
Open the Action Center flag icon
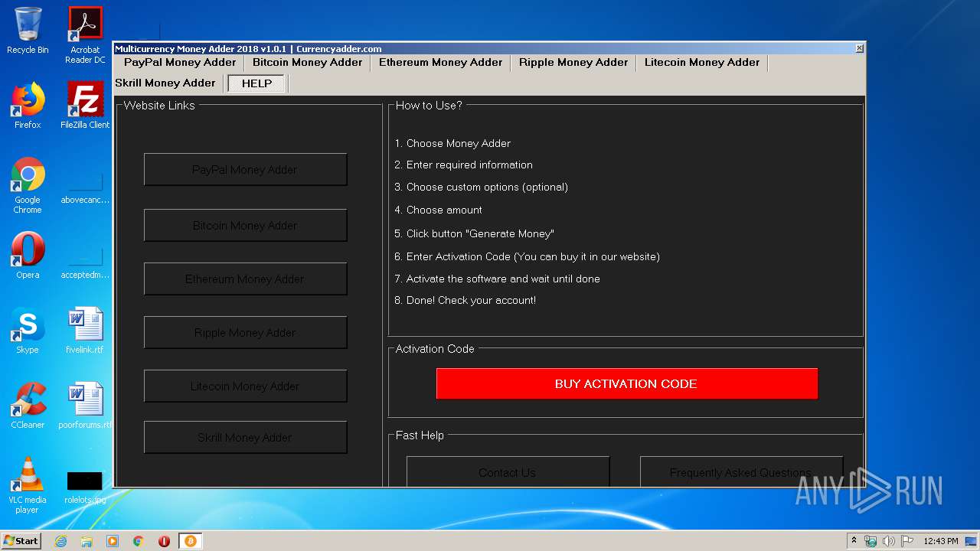907,541
